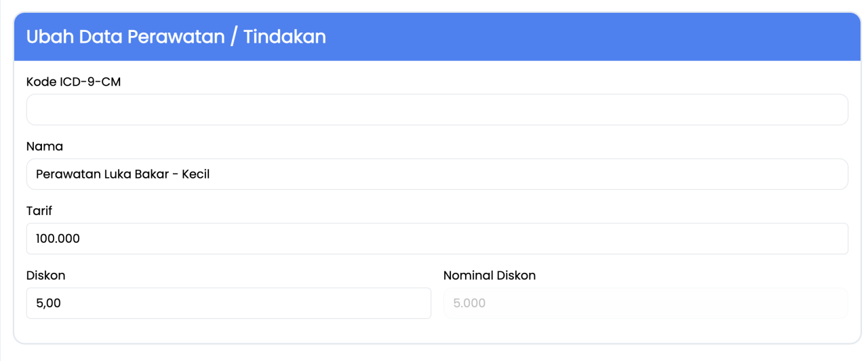The image size is (868, 361).
Task: Click the "Diskon" field label
Action: coord(46,275)
